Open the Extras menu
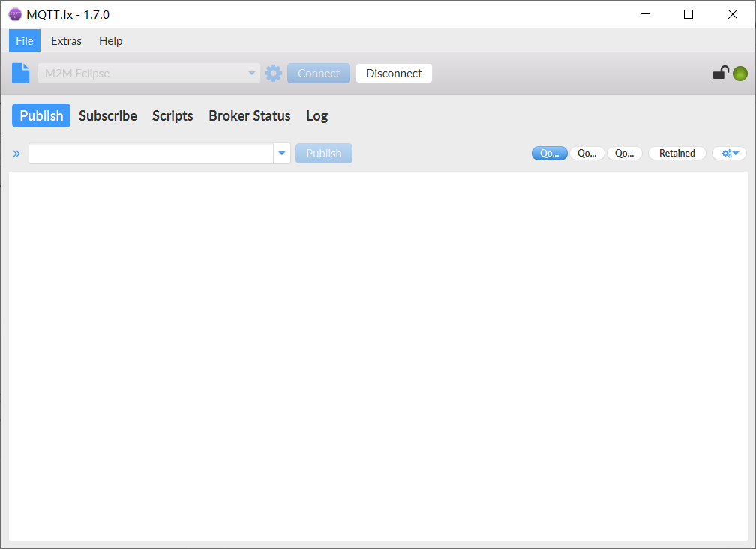 click(x=66, y=41)
